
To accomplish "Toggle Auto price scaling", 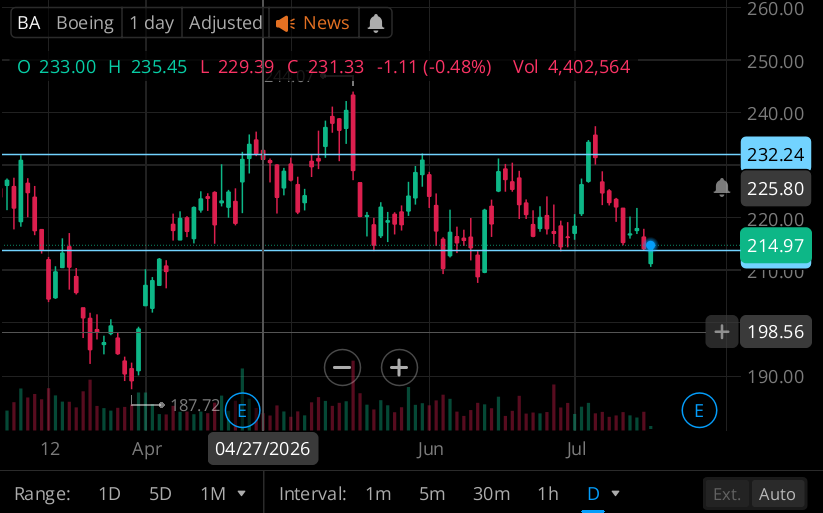I will (777, 494).
